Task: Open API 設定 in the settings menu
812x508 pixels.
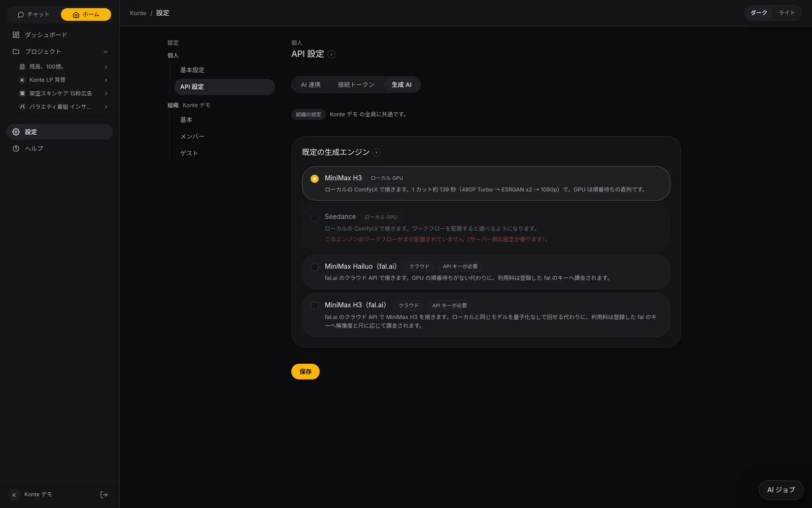Action: point(224,87)
